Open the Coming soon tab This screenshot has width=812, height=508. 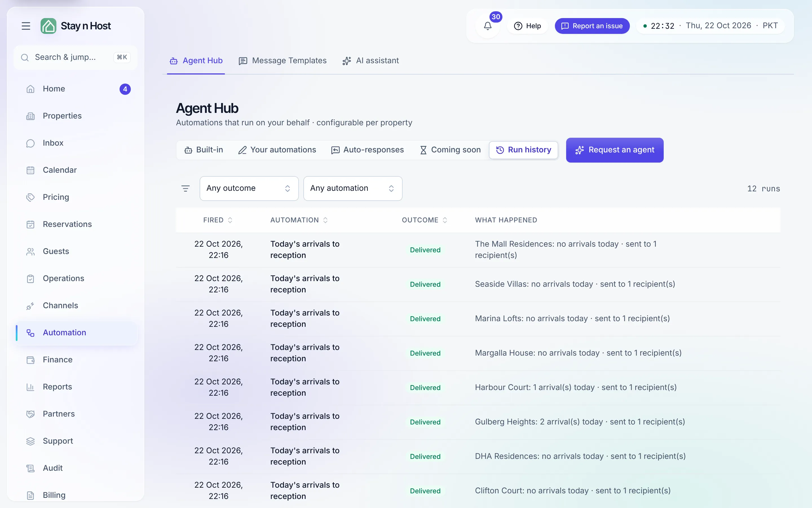pyautogui.click(x=450, y=150)
